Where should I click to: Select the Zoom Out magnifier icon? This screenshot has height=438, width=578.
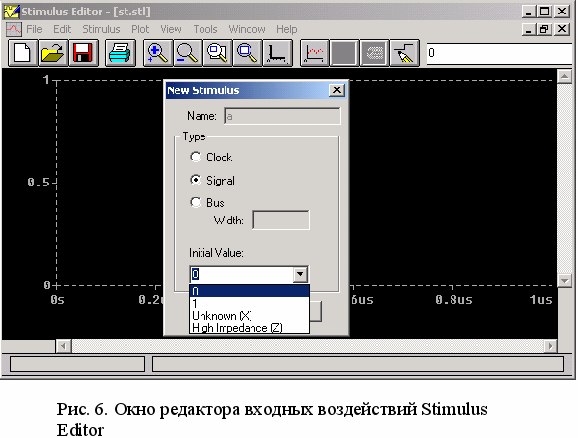point(187,53)
